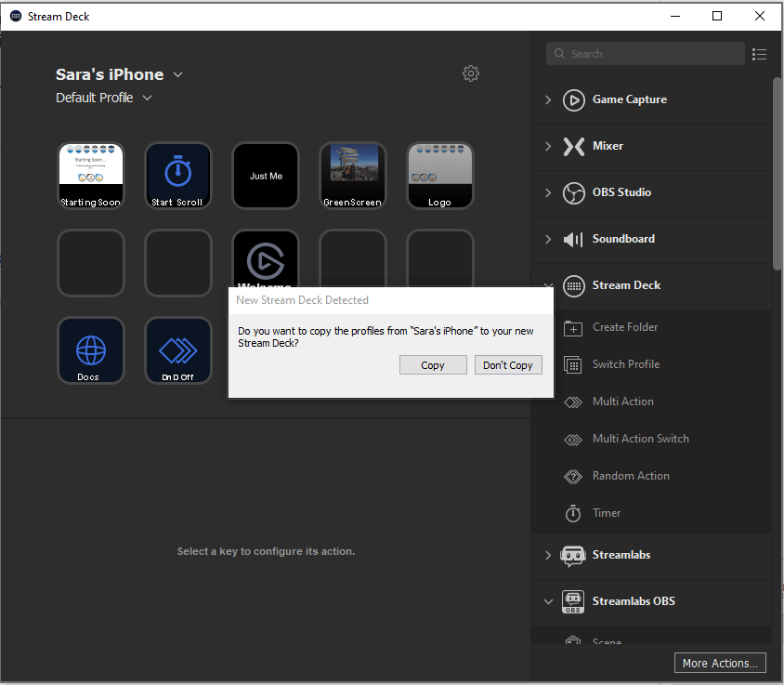
Task: Select the Docs globe key
Action: tap(90, 350)
